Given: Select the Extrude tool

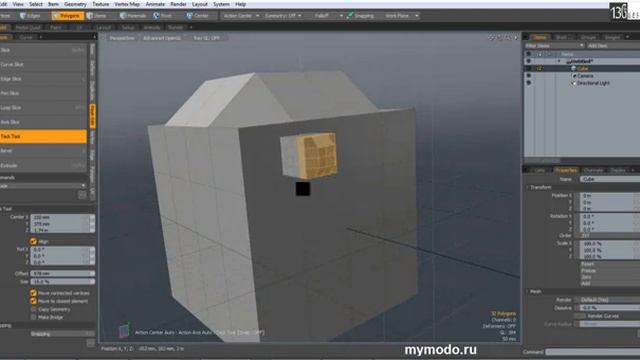Looking at the screenshot, I should (x=43, y=165).
